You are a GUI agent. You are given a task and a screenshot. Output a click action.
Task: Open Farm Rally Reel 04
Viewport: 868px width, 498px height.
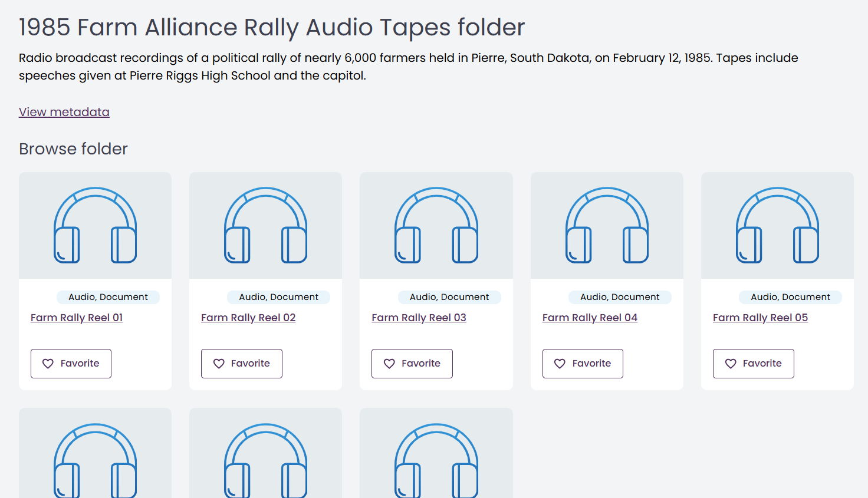click(x=590, y=318)
